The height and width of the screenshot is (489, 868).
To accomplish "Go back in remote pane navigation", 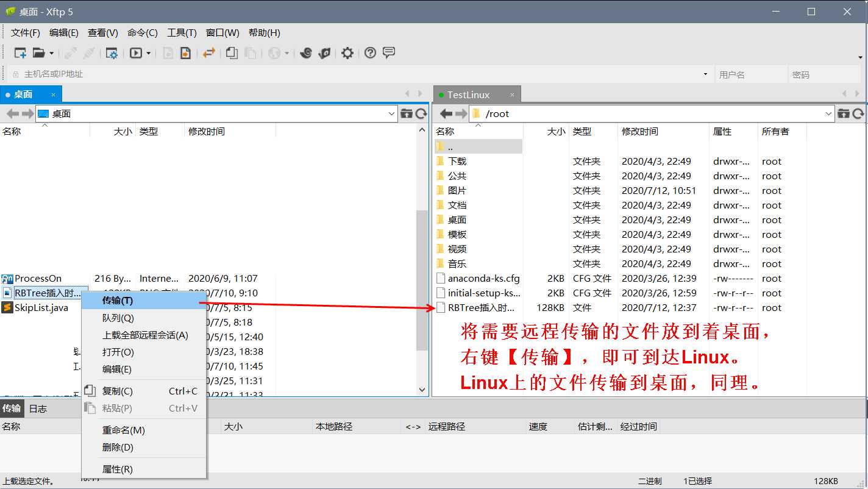I will [x=446, y=113].
